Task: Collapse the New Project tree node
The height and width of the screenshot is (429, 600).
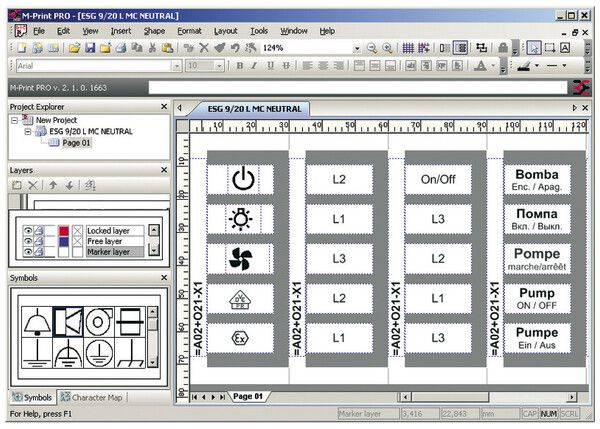Action: point(15,120)
